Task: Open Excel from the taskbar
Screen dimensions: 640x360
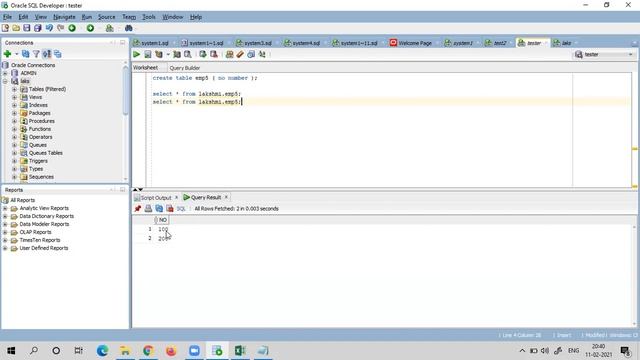Action: click(240, 351)
